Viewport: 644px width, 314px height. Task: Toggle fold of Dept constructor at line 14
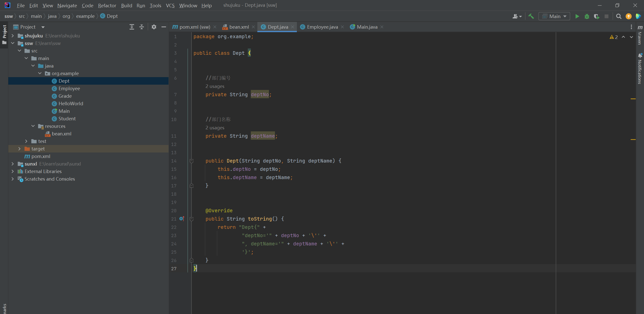pos(191,161)
